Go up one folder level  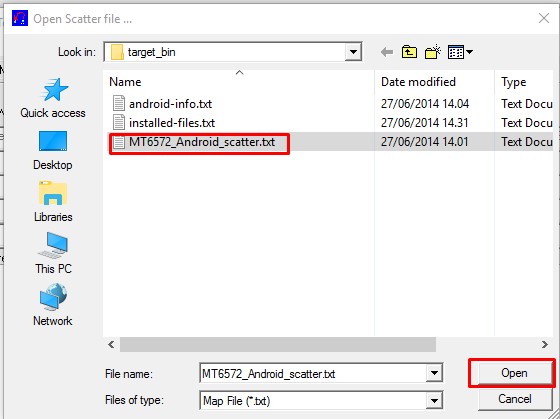coord(409,52)
